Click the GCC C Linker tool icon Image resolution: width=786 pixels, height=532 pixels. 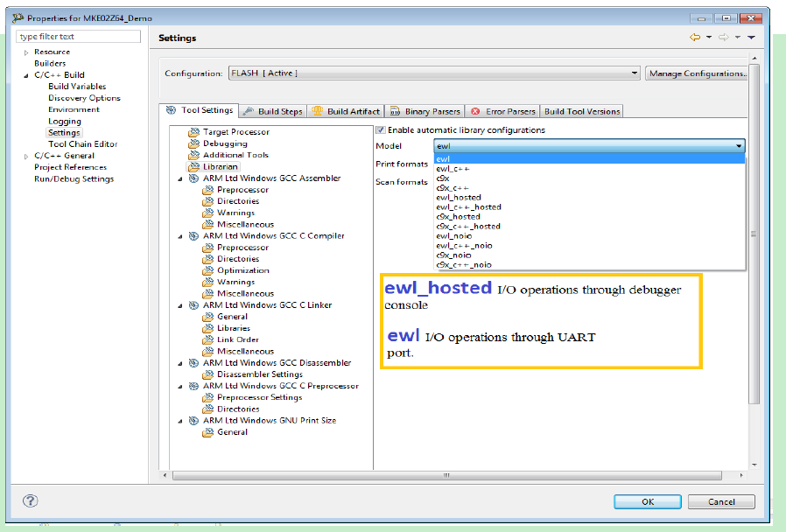[193, 305]
